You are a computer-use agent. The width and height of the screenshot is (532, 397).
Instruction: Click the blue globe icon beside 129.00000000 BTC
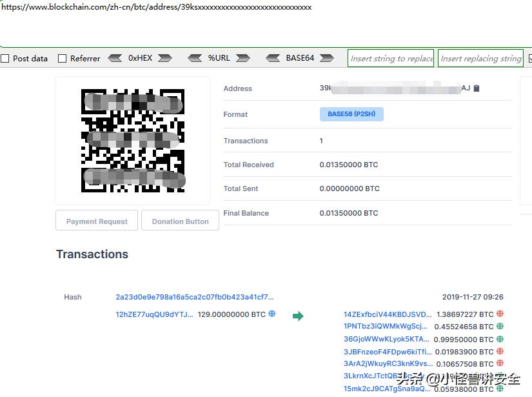(272, 314)
